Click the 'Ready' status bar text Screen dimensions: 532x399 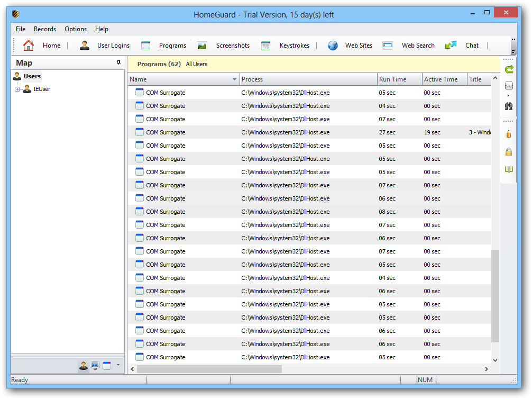point(20,380)
